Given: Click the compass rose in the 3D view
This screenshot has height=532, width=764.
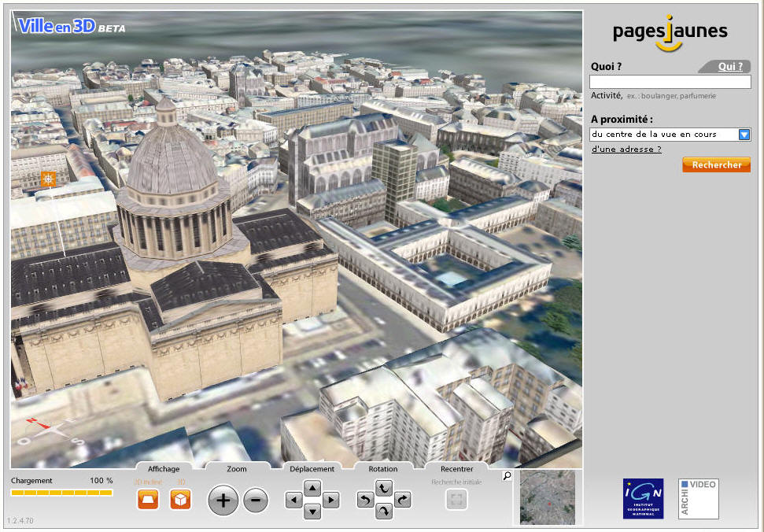Looking at the screenshot, I should coord(53,431).
